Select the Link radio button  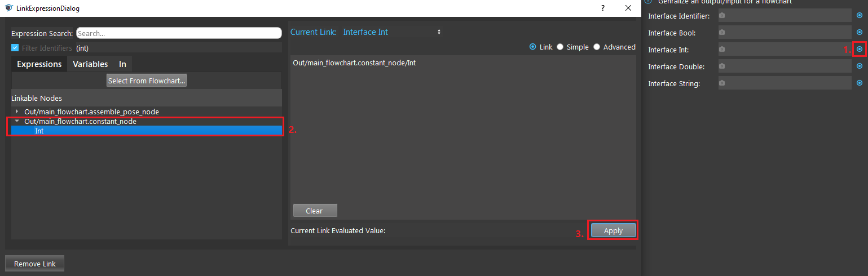pos(532,47)
